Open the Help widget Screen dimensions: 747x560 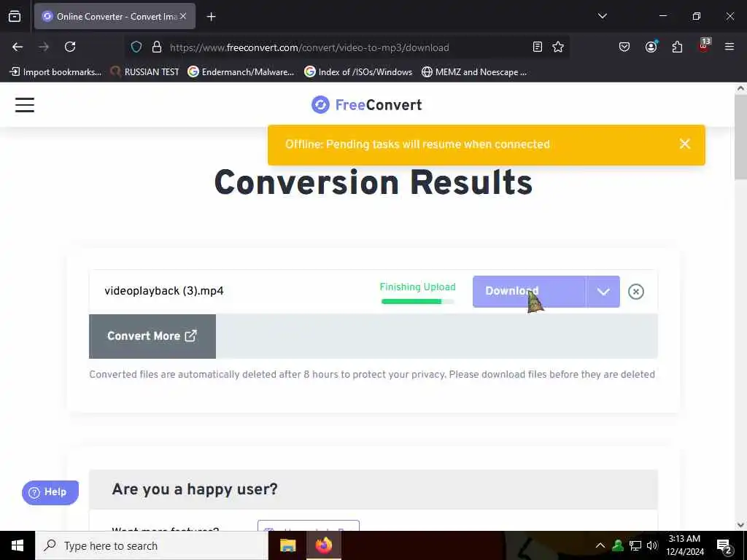50,492
